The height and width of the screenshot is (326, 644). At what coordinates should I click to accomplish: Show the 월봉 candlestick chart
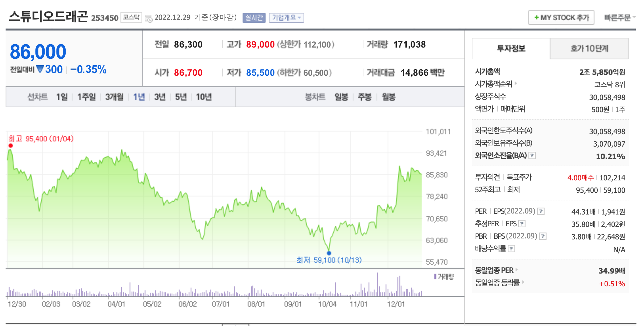click(389, 97)
